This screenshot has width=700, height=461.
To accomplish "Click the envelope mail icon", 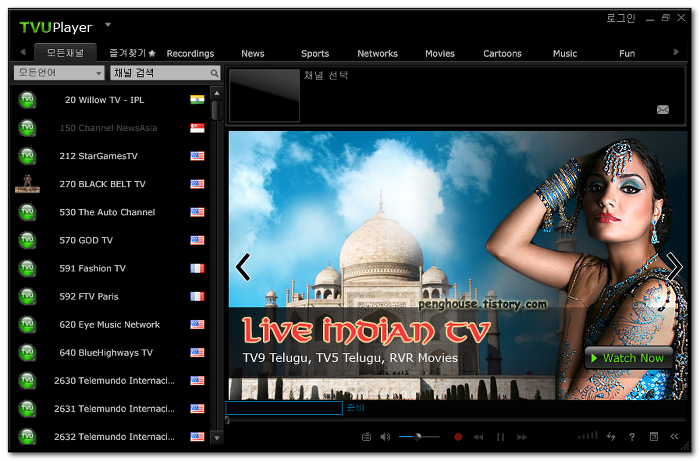I will click(663, 110).
